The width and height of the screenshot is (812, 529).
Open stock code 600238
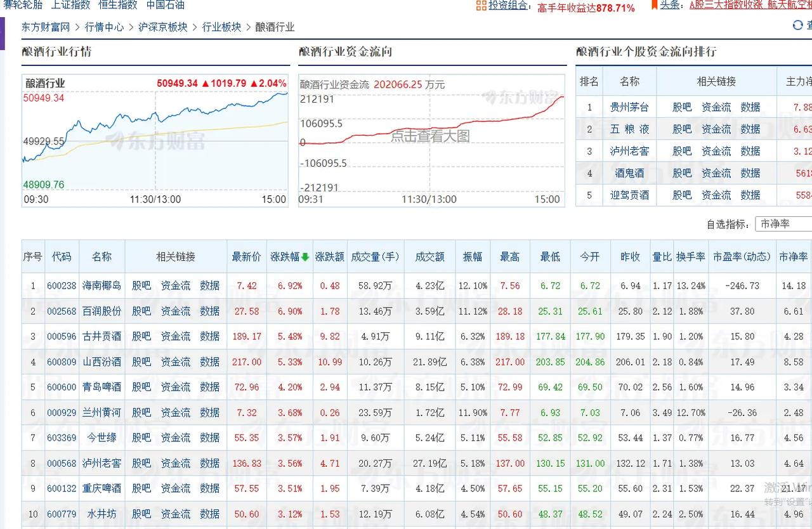pyautogui.click(x=62, y=286)
